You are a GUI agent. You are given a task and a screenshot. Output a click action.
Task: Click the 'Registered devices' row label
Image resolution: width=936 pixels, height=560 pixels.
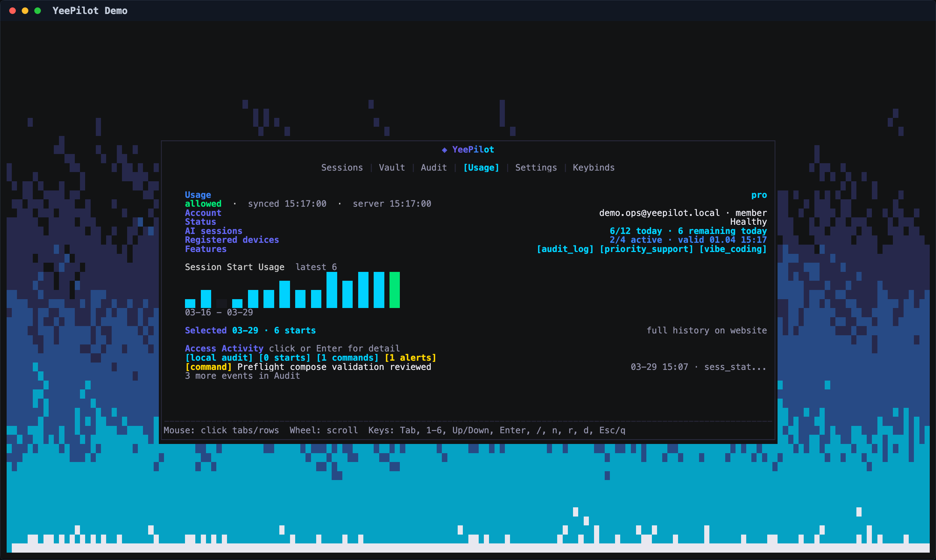232,240
